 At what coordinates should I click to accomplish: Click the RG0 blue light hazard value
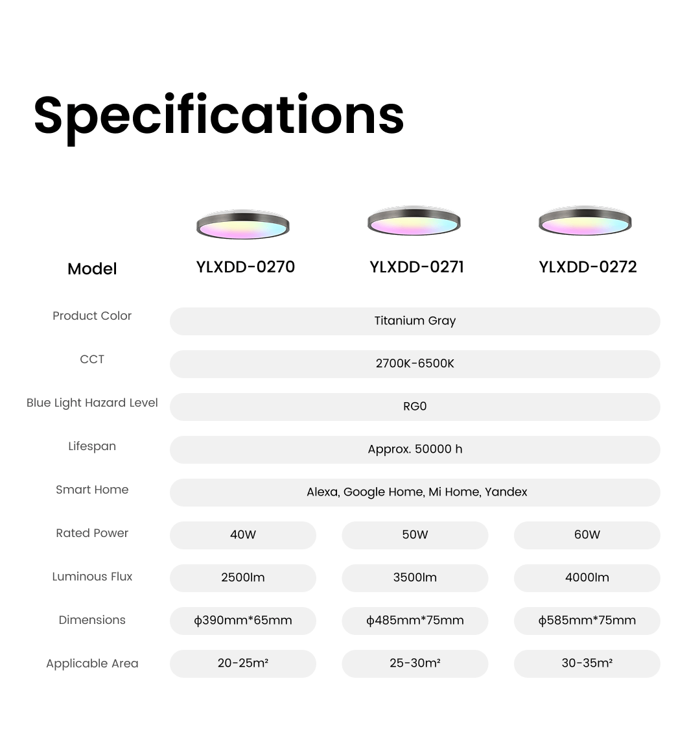(415, 407)
